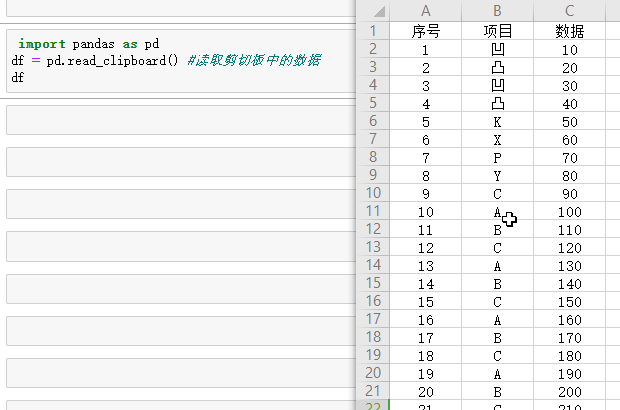
Task: Select the 序号 cell with value 7
Action: (425, 158)
